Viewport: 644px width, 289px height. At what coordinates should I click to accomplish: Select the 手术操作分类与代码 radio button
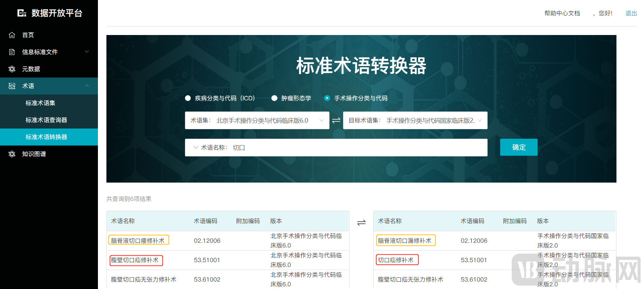coord(327,98)
